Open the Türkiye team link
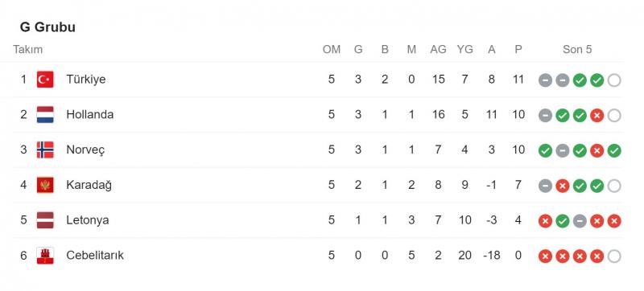This screenshot has width=644, height=291. pyautogui.click(x=86, y=80)
